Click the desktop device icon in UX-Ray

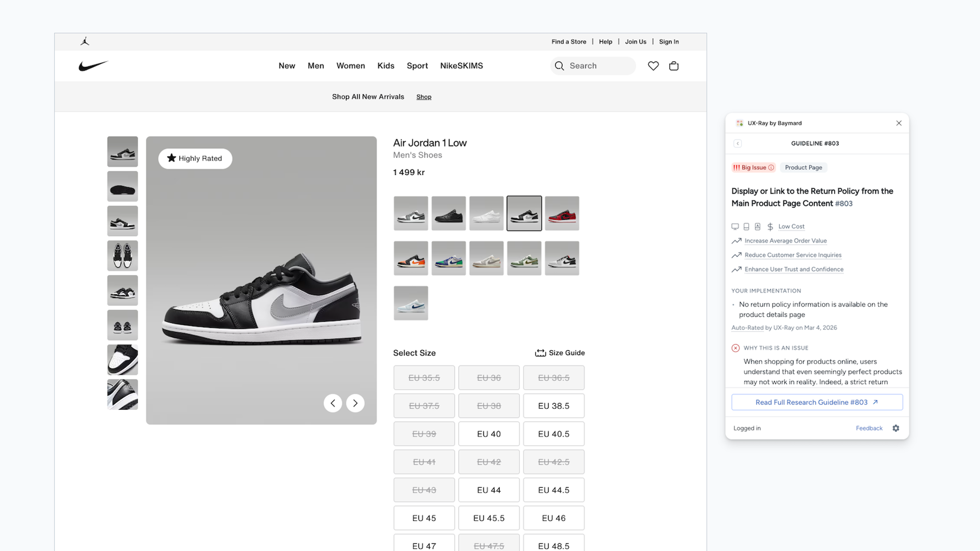[735, 227]
